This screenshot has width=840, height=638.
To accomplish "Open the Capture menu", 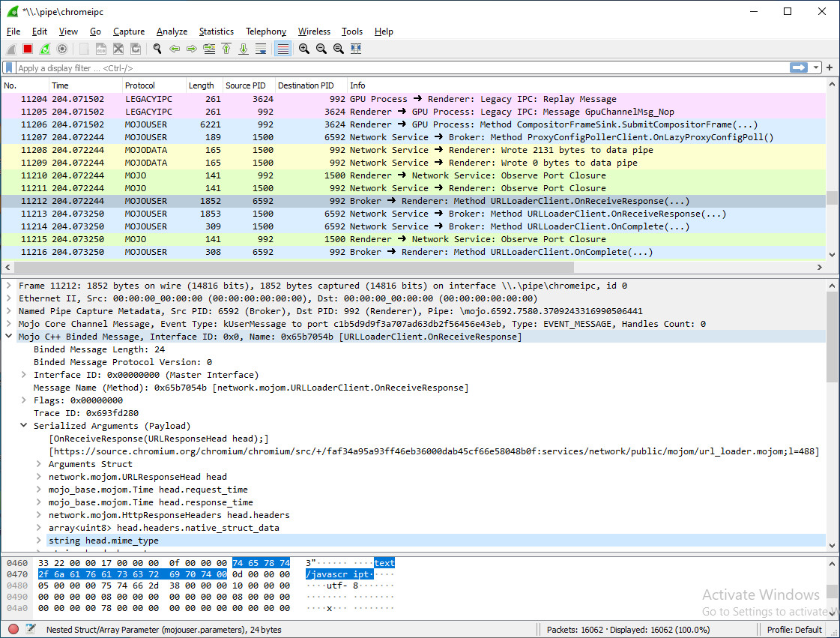I will pyautogui.click(x=129, y=31).
